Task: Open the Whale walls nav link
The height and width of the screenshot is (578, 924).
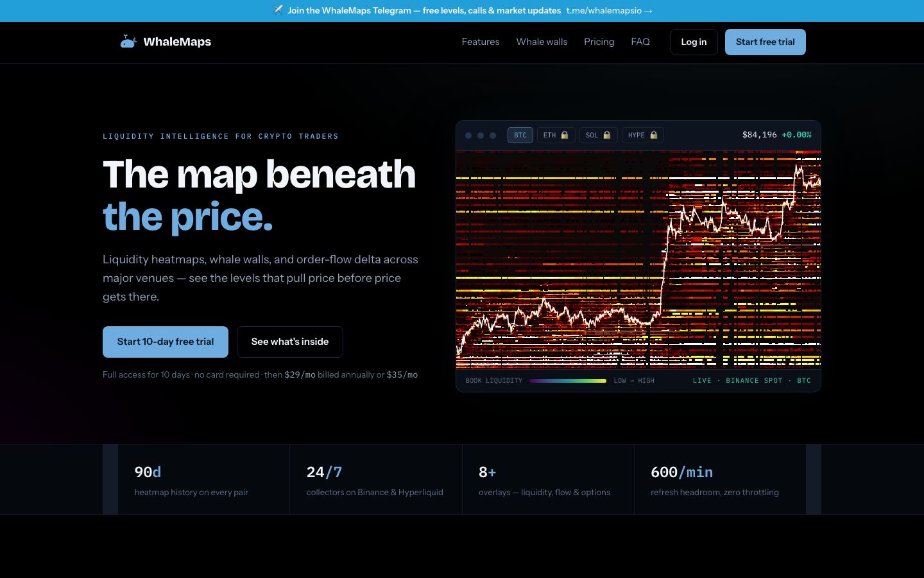Action: (x=542, y=42)
